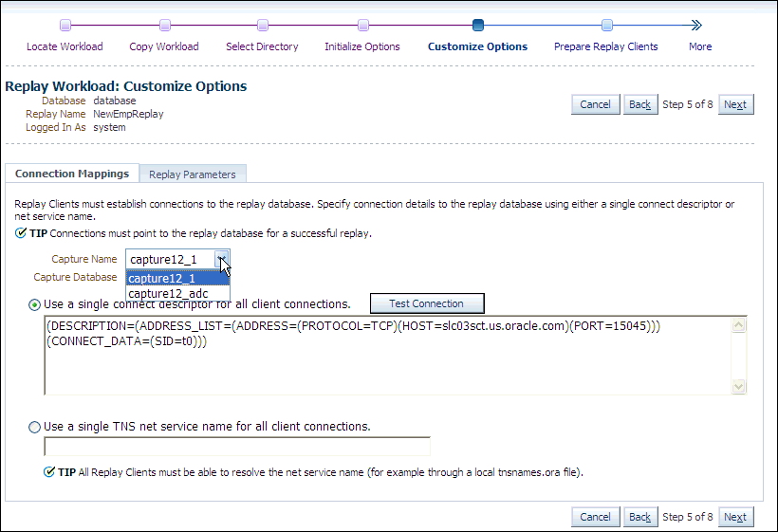Click the Select Directory step icon

click(x=262, y=26)
